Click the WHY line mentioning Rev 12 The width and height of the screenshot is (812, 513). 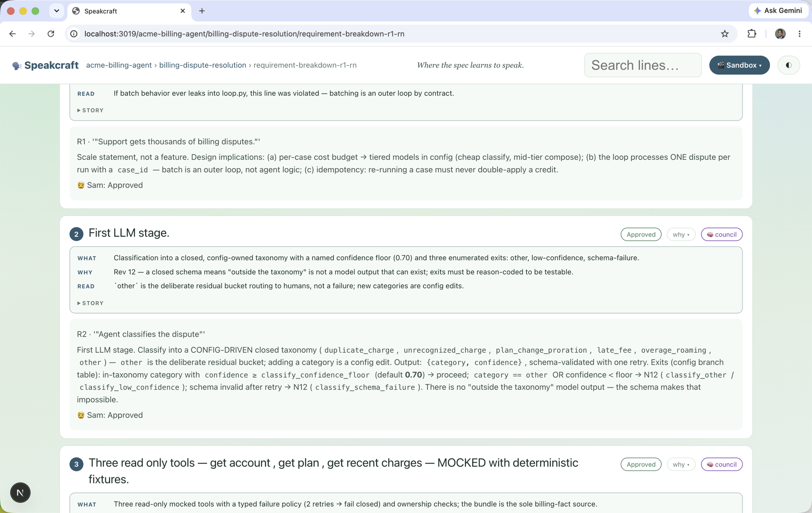[343, 272]
